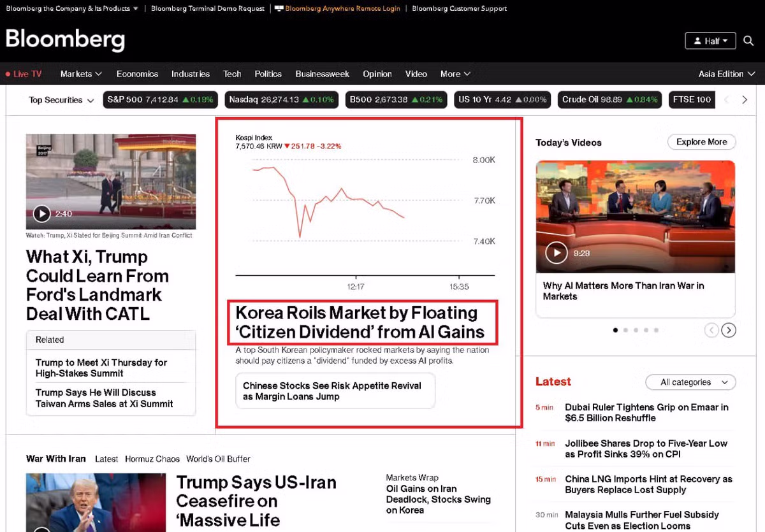The image size is (765, 532).
Task: Select the S&P 500 ticker chip
Action: (x=160, y=100)
